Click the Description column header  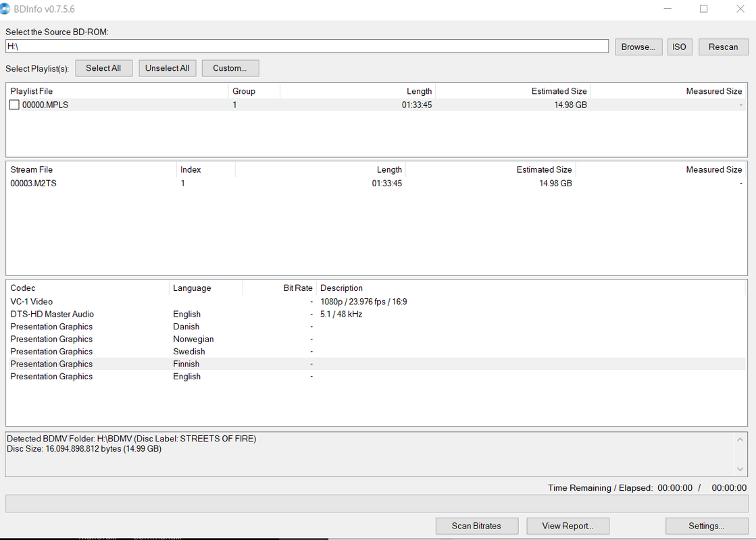coord(530,288)
